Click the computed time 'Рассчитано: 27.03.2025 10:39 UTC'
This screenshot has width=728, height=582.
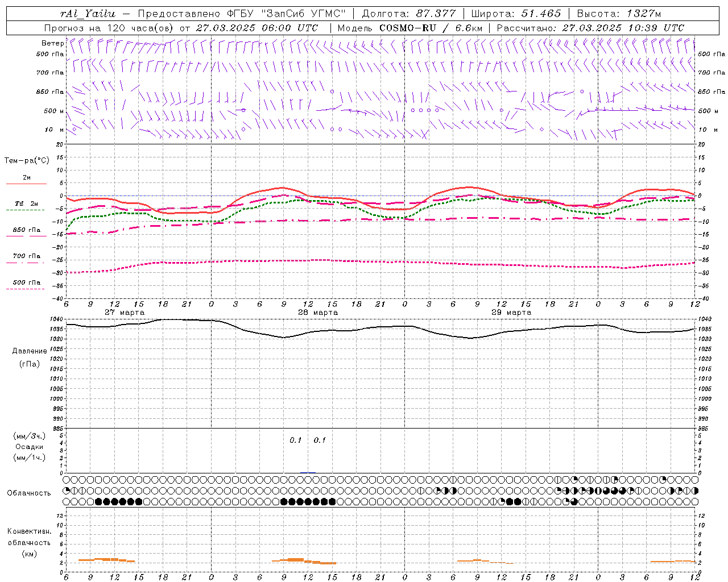[x=590, y=28]
